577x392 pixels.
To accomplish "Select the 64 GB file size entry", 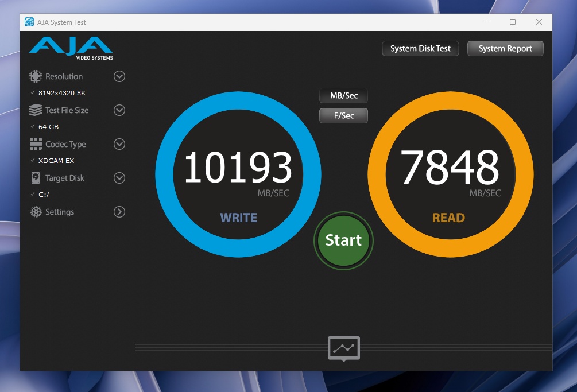I will tap(49, 127).
